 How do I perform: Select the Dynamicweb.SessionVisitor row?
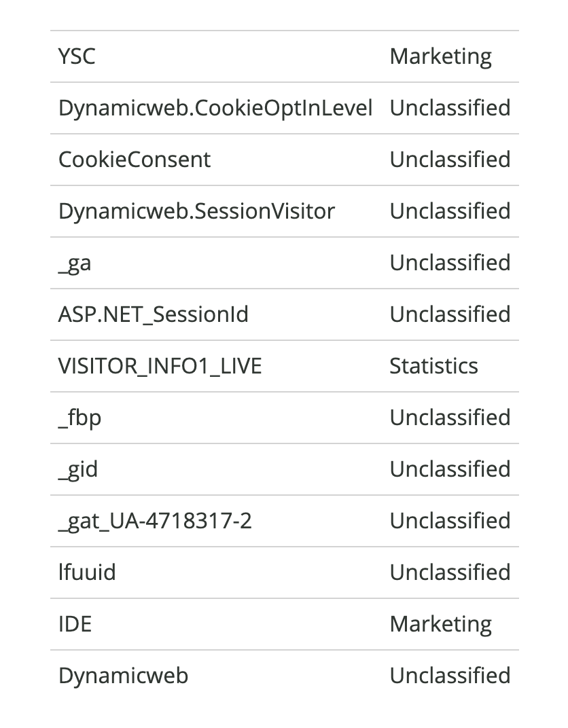pos(284,211)
